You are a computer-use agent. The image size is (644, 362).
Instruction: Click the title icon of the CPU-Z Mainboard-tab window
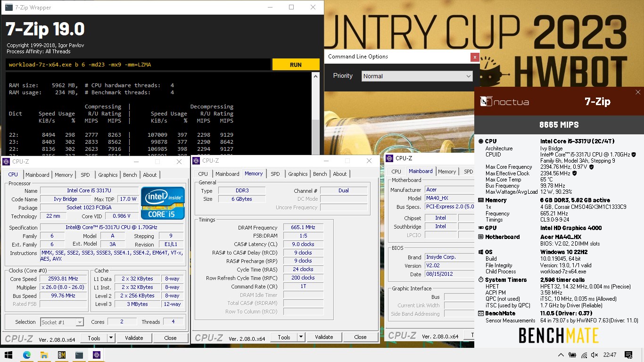[389, 158]
